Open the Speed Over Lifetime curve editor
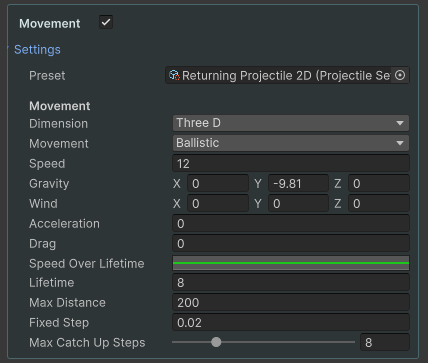 (x=291, y=263)
